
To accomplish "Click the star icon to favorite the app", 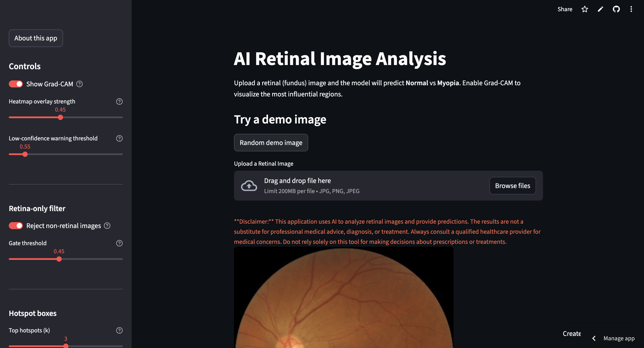I will click(x=585, y=9).
